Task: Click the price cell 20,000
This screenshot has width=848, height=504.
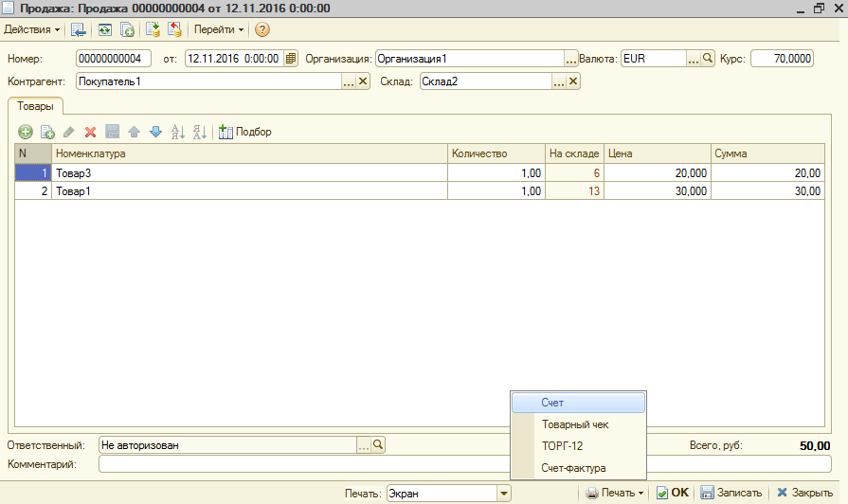Action: click(x=658, y=173)
